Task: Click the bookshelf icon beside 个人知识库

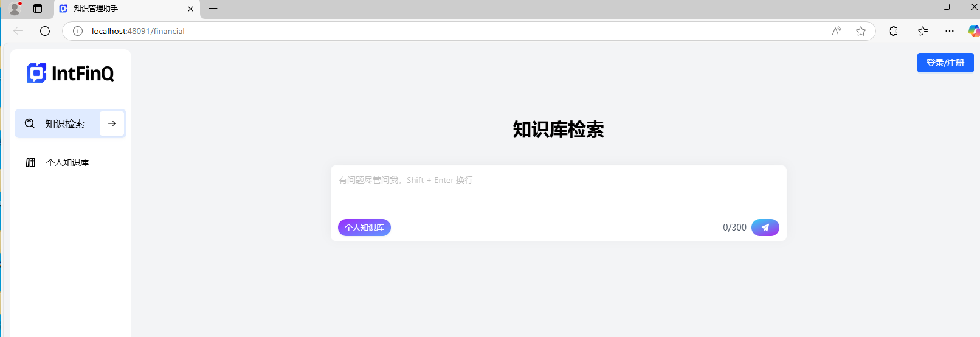Action: [x=30, y=162]
